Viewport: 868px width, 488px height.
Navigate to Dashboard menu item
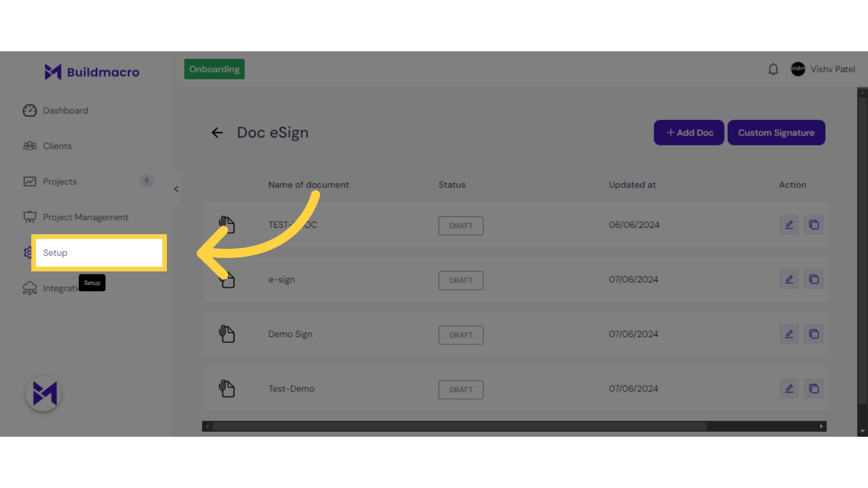66,110
